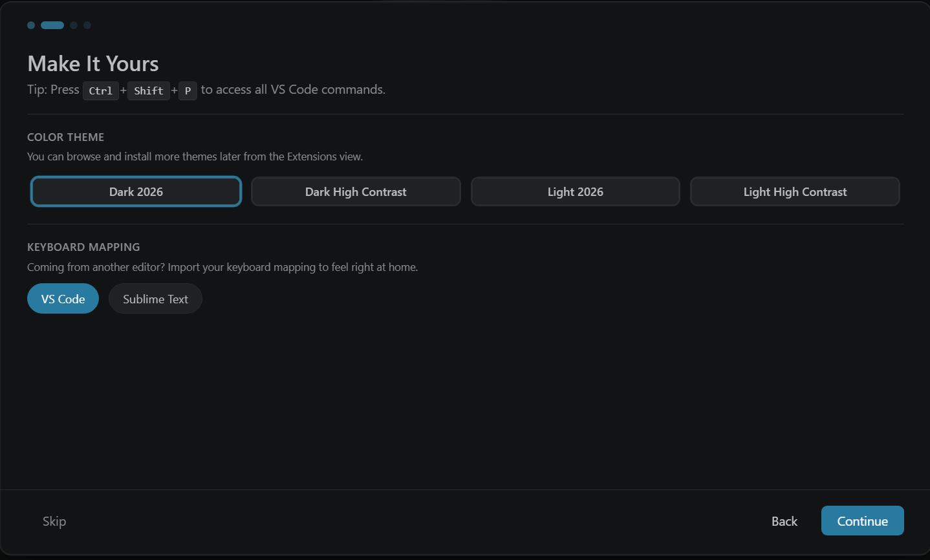This screenshot has width=930, height=560.
Task: Select the Light High Contrast theme
Action: pyautogui.click(x=794, y=191)
